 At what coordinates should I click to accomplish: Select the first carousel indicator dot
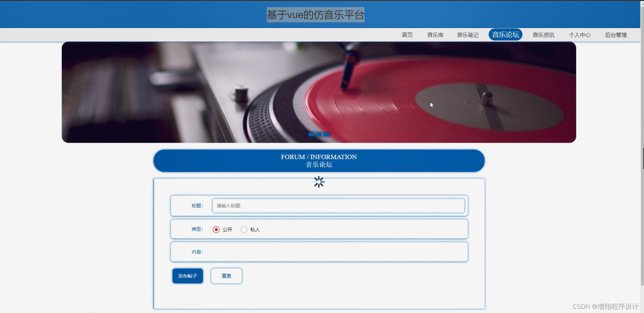click(312, 134)
